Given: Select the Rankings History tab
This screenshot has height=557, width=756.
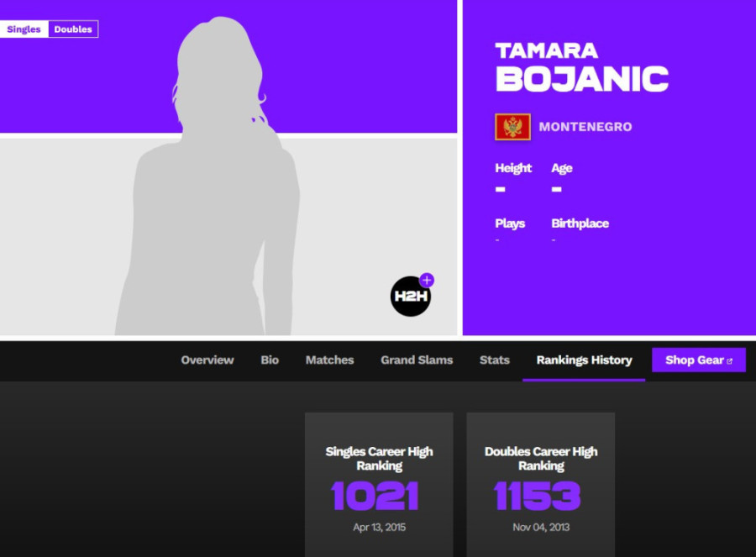Looking at the screenshot, I should click(584, 360).
